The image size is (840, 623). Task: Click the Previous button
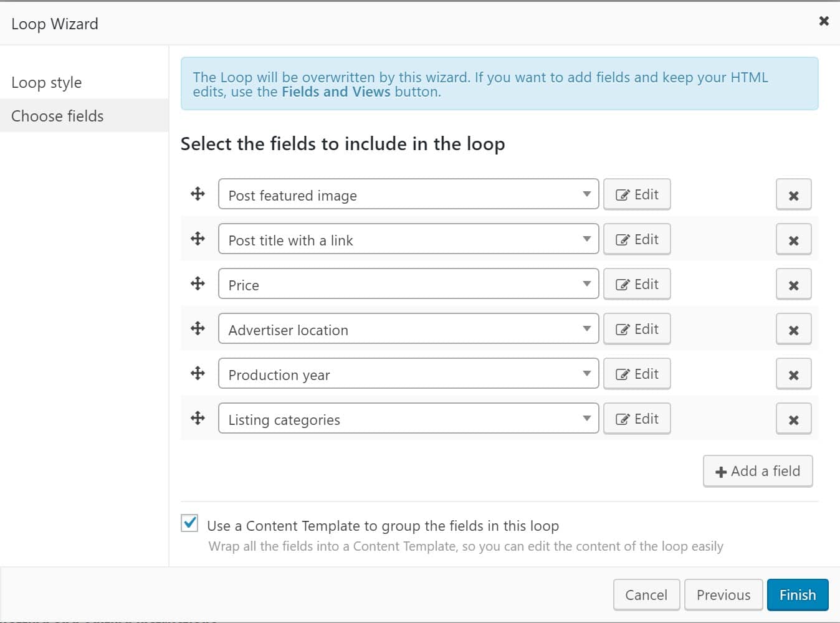point(723,594)
